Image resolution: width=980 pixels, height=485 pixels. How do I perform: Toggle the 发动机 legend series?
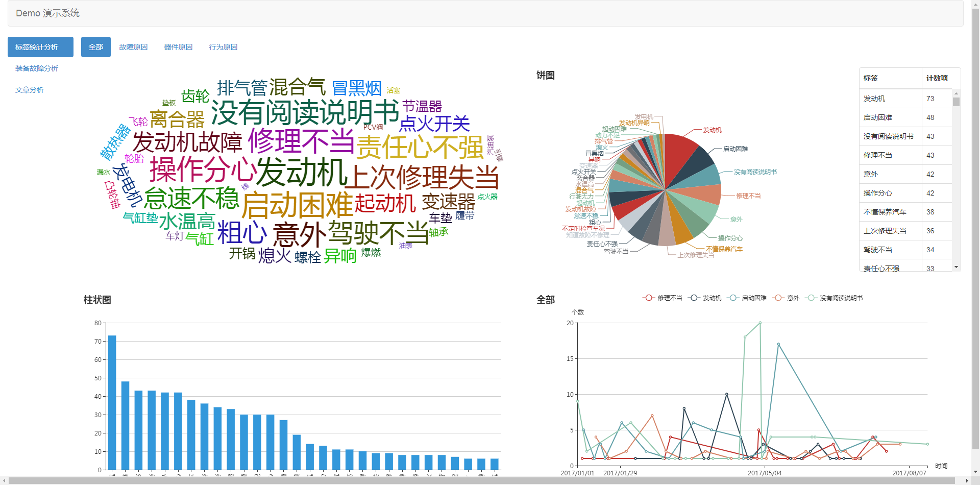[705, 298]
